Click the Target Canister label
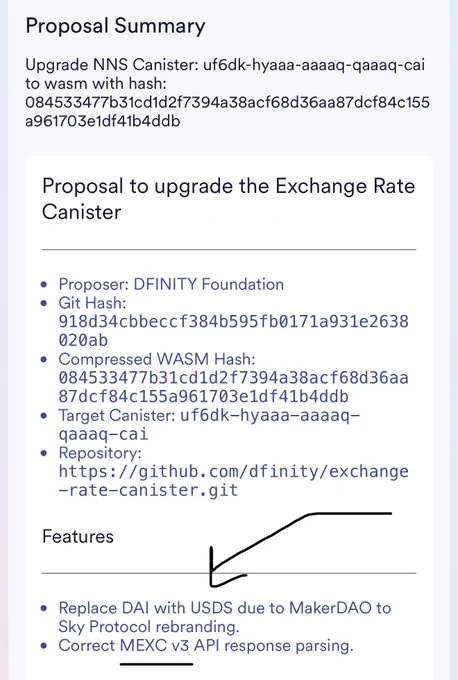The width and height of the screenshot is (458, 680). click(x=117, y=415)
